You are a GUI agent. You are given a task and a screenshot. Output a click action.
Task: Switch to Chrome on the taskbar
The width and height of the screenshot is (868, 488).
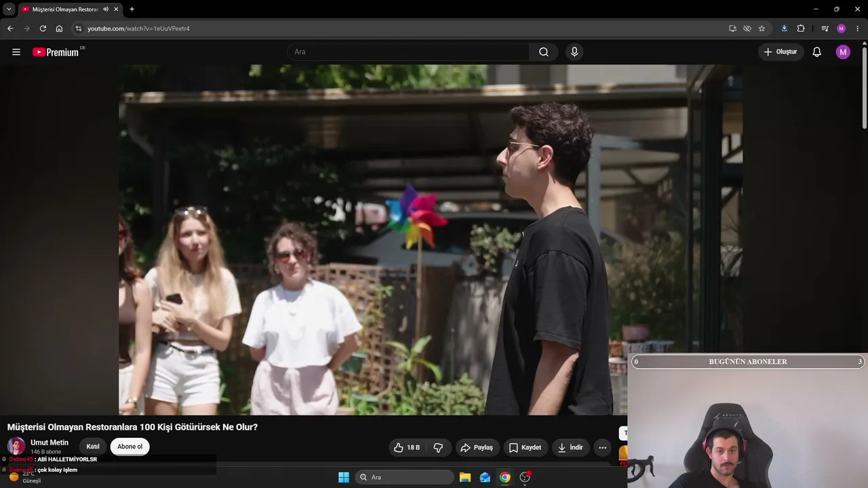coord(505,477)
